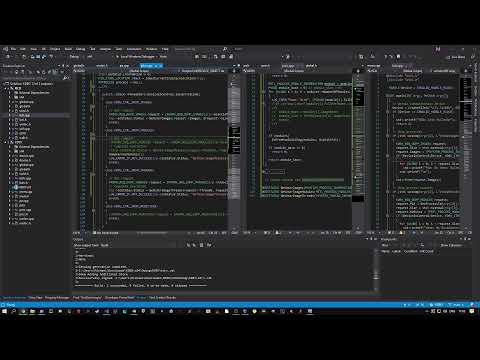Open the Help menu
This screenshot has width=480, height=360.
165,49
